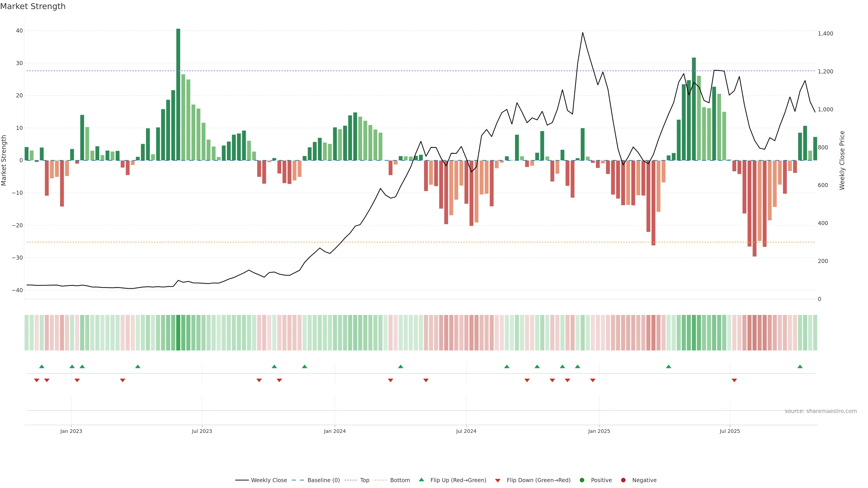Click the rightmost red flip-down triangle marker
Screen dimensions: 868x488
tap(734, 380)
